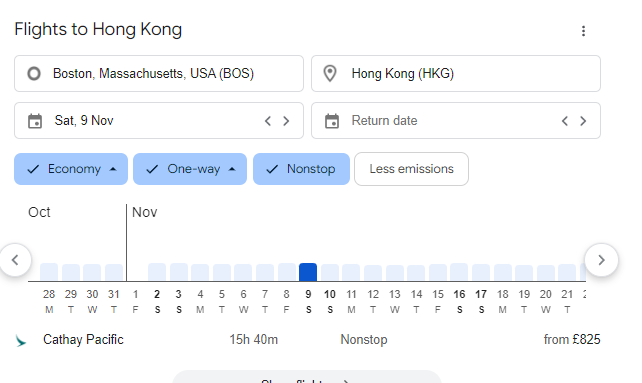Move return date forward one day
Viewport: 642px width, 383px height.
coord(583,121)
